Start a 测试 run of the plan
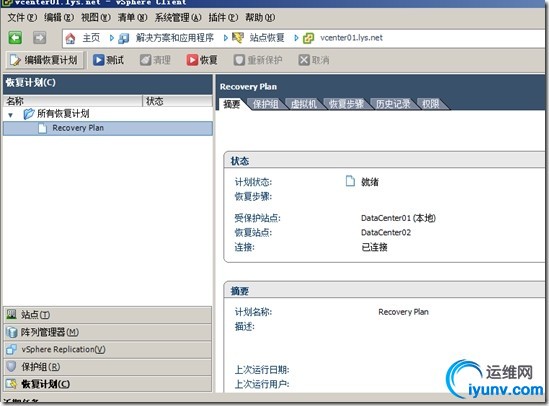 (109, 60)
